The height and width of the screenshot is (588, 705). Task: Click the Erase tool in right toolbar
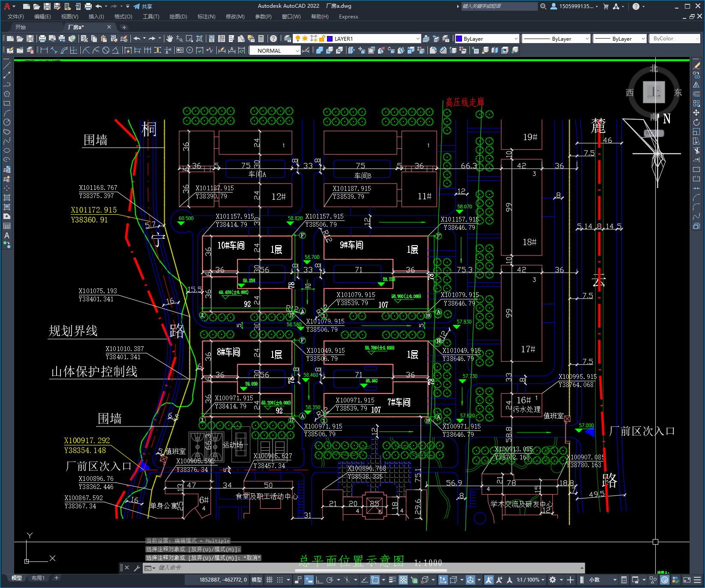[x=696, y=66]
